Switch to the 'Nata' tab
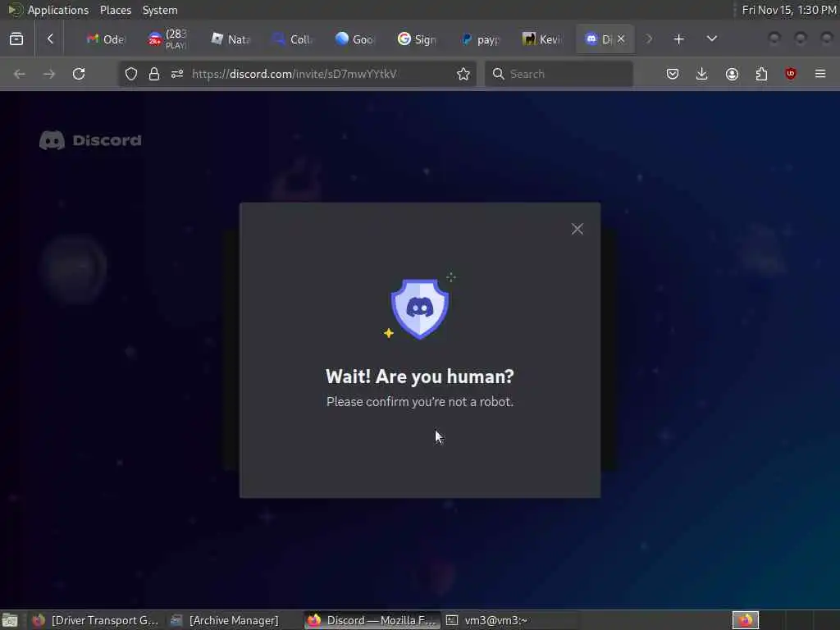The width and height of the screenshot is (840, 630). pyautogui.click(x=230, y=39)
